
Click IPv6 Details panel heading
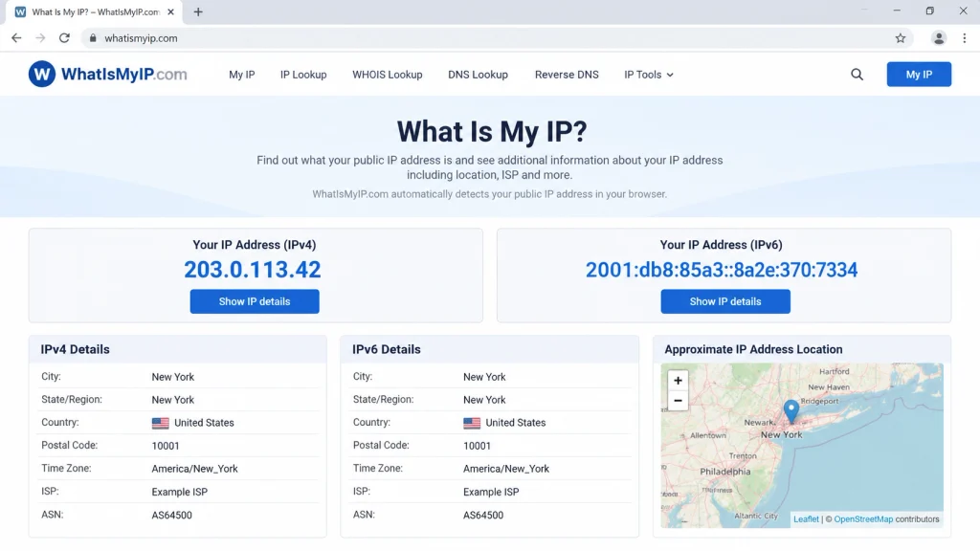pos(387,349)
